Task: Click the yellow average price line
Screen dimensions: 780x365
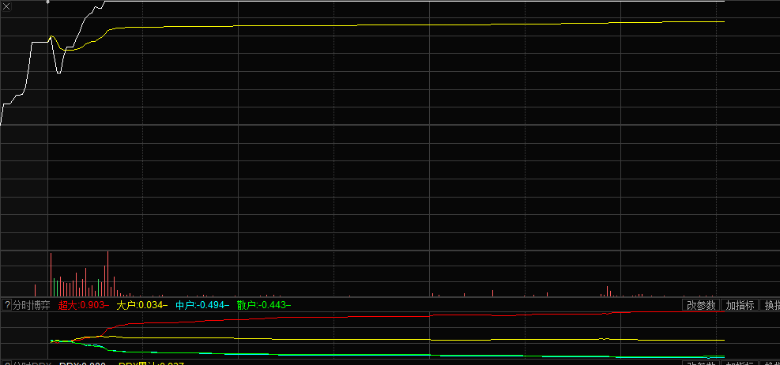Action: click(398, 24)
